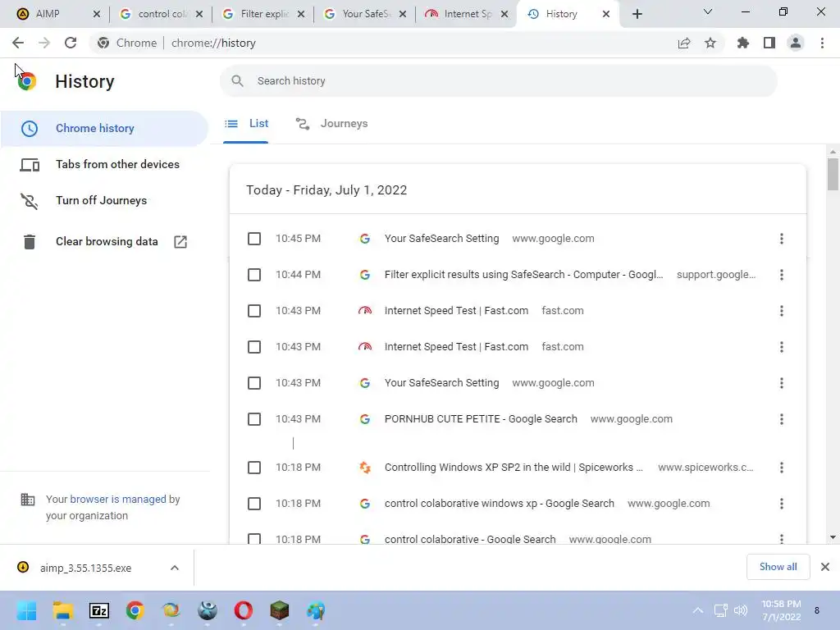Viewport: 840px width, 630px height.
Task: Click the managed organization building icon
Action: click(x=28, y=500)
